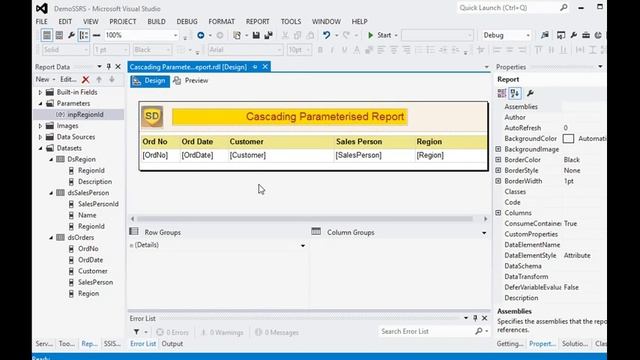Select the SalesPersonId field
Screen dimensions: 640x360
click(98, 204)
